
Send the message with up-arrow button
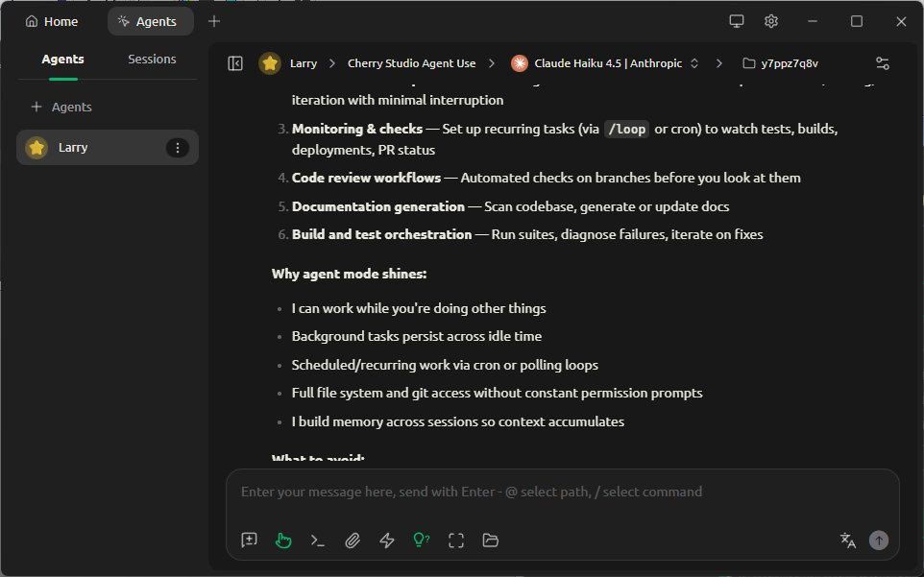[x=879, y=540]
